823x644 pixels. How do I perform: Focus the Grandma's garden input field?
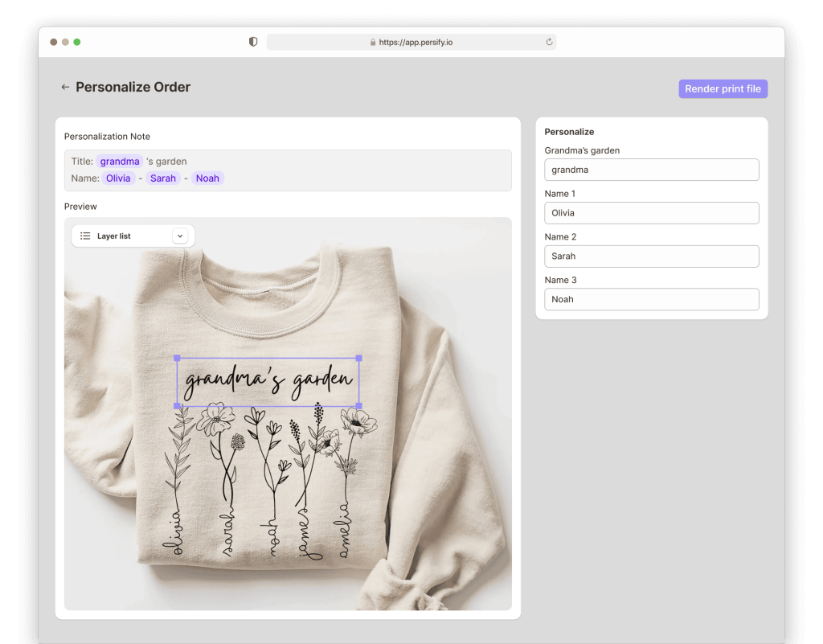pyautogui.click(x=651, y=170)
